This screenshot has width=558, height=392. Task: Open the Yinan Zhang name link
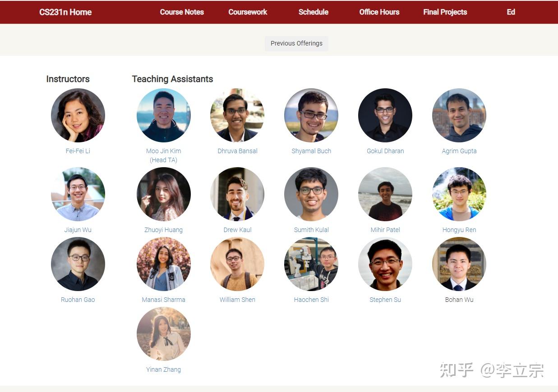(164, 369)
